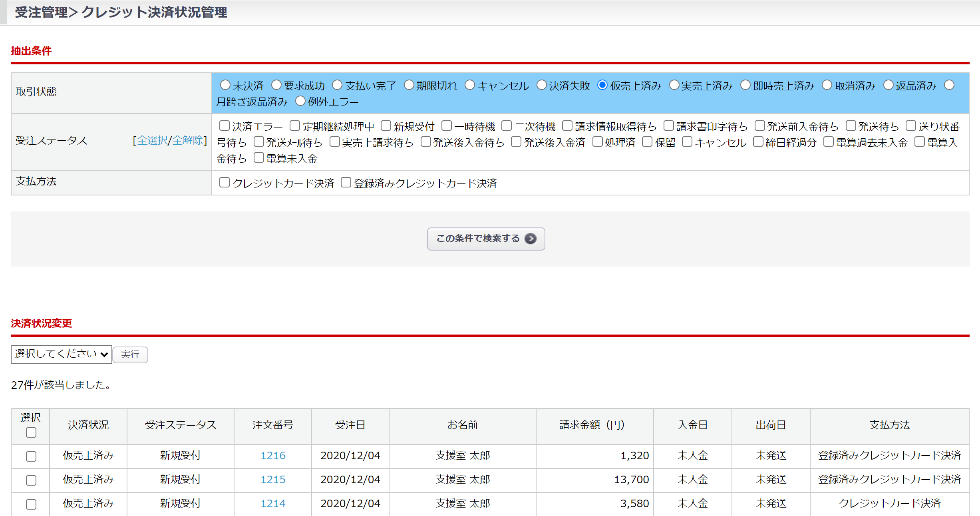Choose the キャンセル transaction state radio

pos(470,85)
